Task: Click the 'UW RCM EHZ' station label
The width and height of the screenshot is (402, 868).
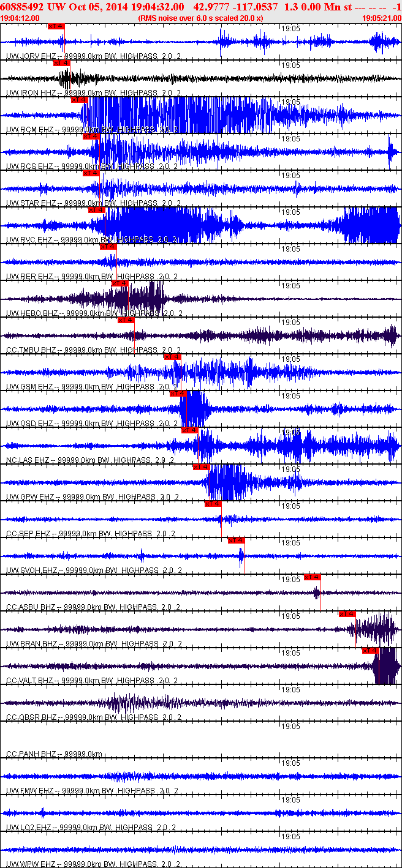Action: pyautogui.click(x=30, y=130)
